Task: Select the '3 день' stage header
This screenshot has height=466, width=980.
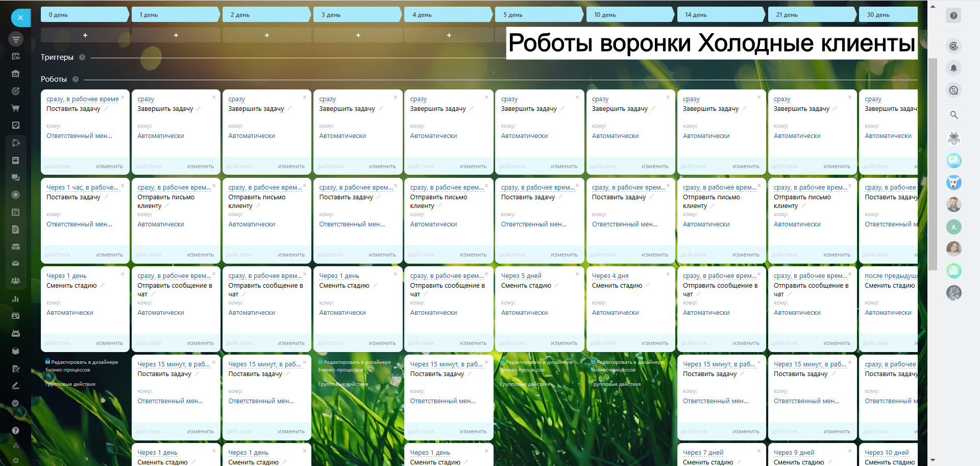Action: (x=356, y=15)
